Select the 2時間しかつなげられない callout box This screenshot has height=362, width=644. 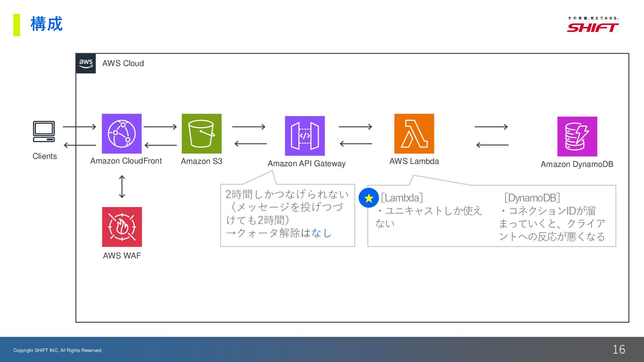pos(287,215)
